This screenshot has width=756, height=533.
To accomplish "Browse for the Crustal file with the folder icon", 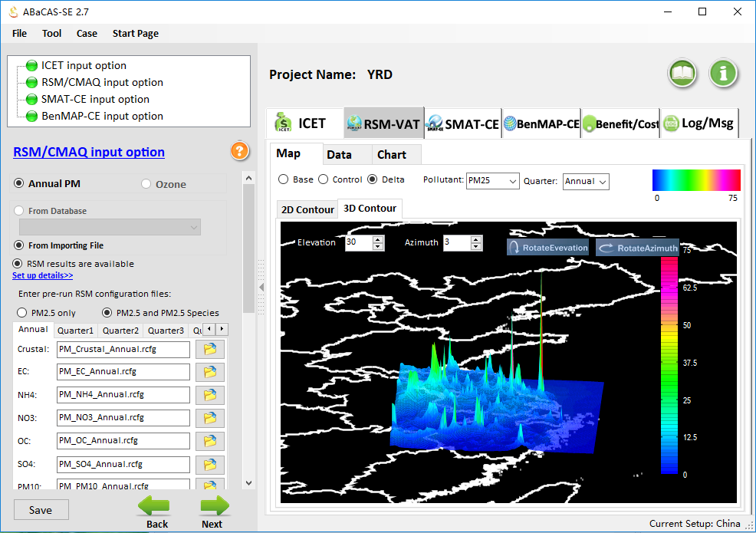I will pyautogui.click(x=210, y=350).
